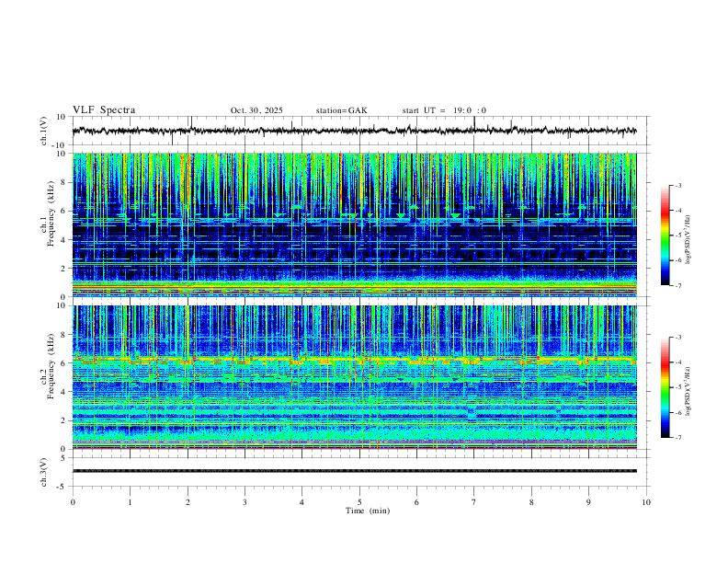Click the ch.2 spectrogram color bar
This screenshot has width=728, height=563.
(x=665, y=387)
